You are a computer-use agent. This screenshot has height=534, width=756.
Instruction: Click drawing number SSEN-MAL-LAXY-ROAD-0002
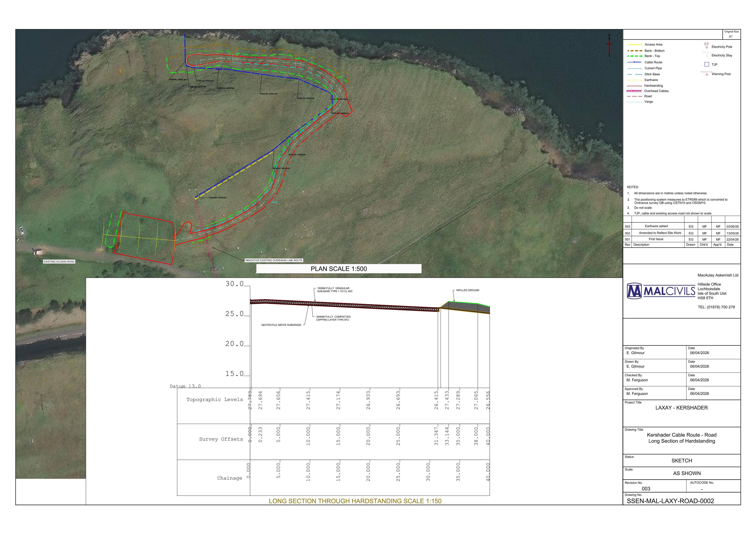click(x=670, y=501)
